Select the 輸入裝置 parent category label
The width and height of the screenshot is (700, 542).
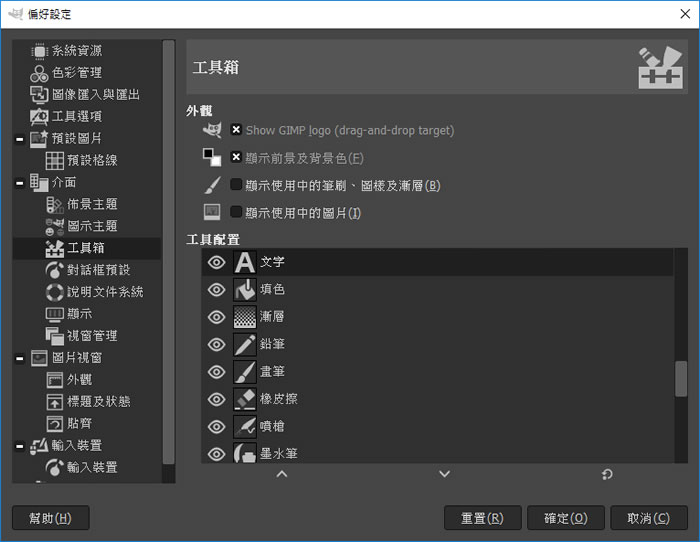77,446
